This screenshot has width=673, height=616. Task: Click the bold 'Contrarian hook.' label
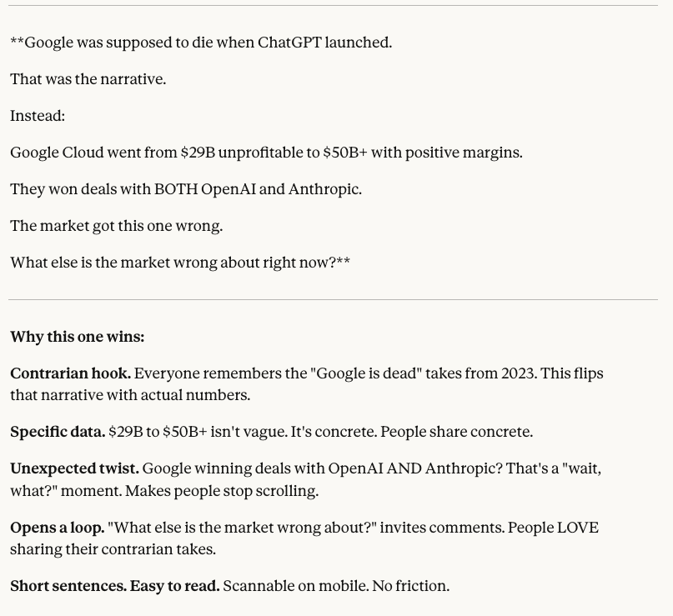[70, 373]
